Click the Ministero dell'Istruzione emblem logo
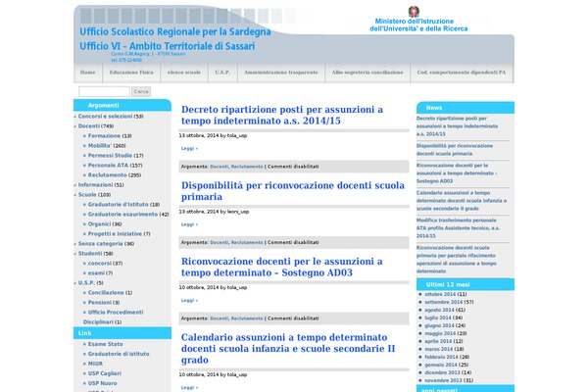Image resolution: width=588 pixels, height=392 pixels. 414,12
